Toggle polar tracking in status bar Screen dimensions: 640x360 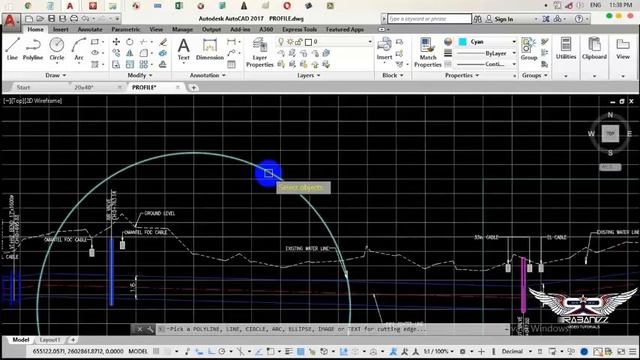(222, 351)
